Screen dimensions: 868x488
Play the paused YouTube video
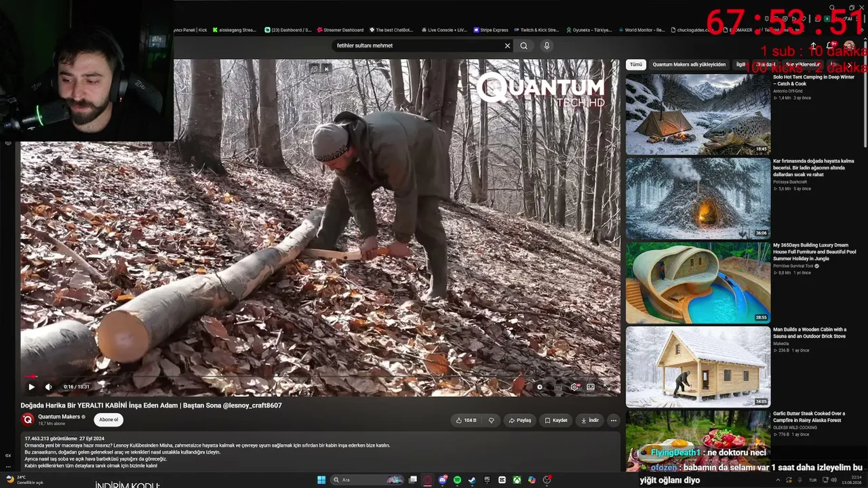coord(31,387)
